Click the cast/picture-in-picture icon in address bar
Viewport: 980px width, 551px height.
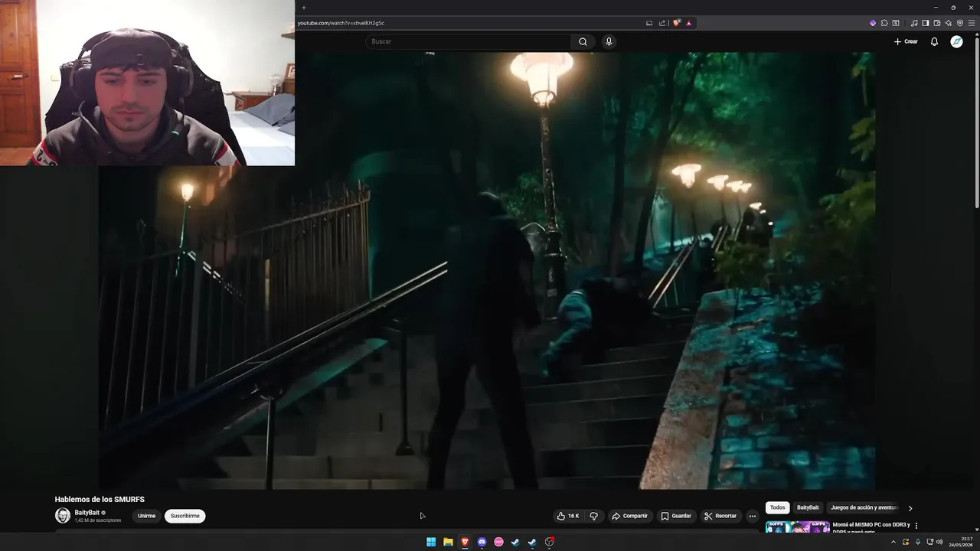click(x=649, y=23)
